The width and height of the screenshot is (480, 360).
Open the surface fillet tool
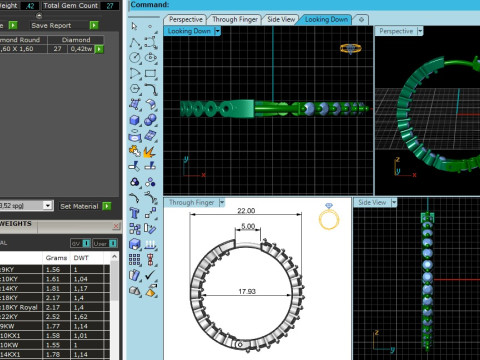151,104
